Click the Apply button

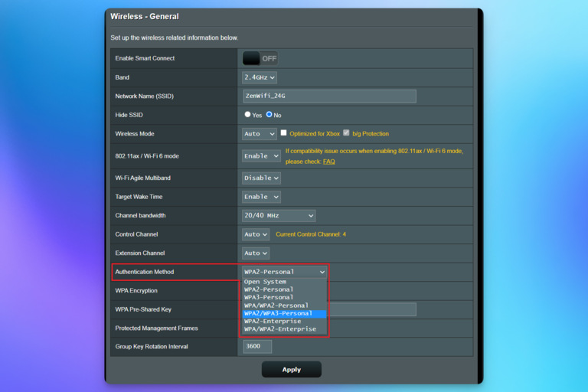point(292,370)
